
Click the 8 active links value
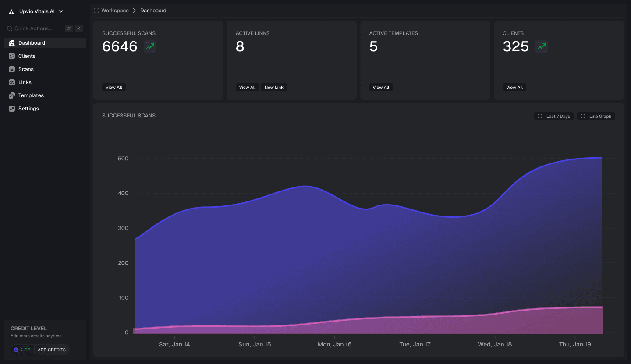[x=240, y=46]
